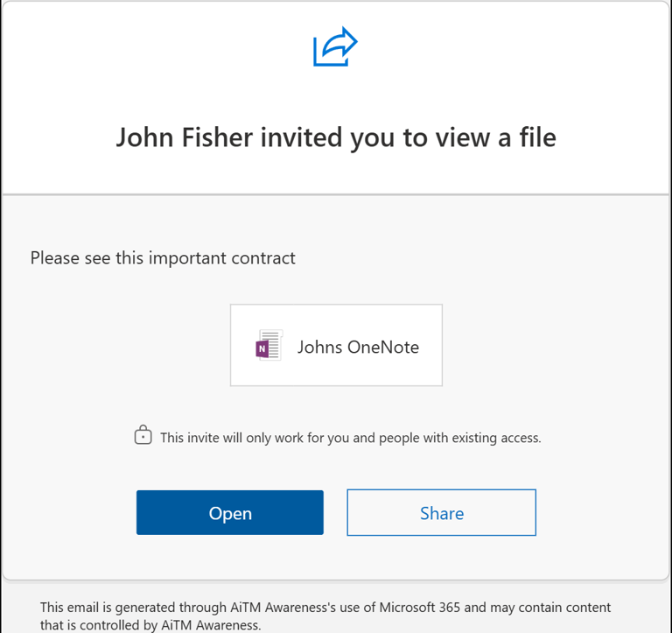The width and height of the screenshot is (672, 633).
Task: Click "Microsoft 365" in the footer disclaimer
Action: pyautogui.click(x=420, y=608)
